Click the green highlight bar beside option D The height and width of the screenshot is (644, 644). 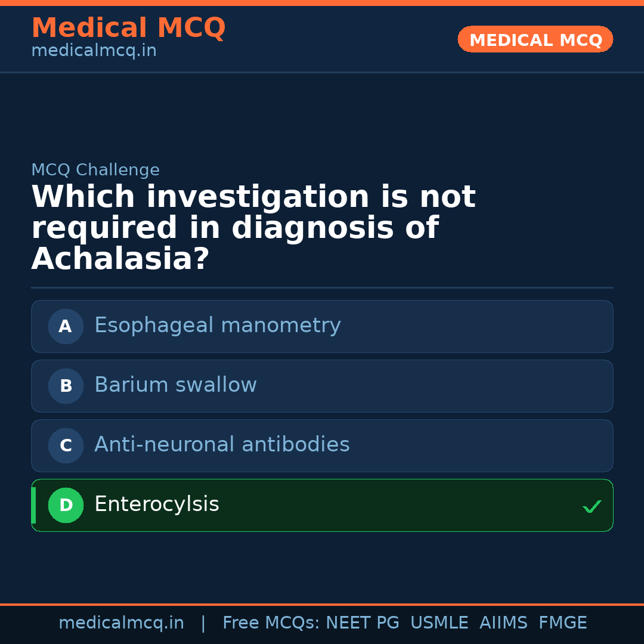coord(33,505)
